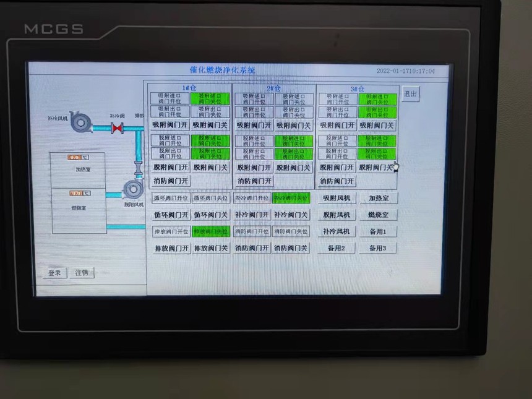
Task: Click 1#仓 脱附阀门开 button
Action: point(170,167)
